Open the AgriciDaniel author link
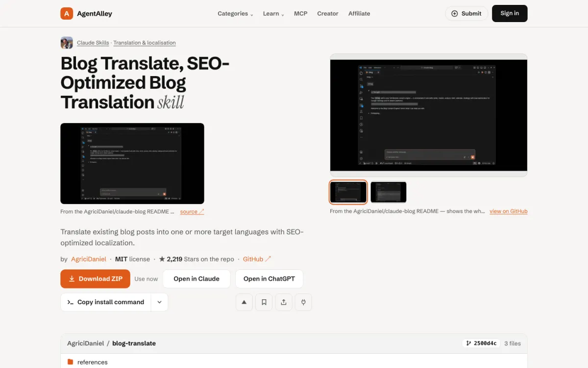Image resolution: width=588 pixels, height=368 pixels. coord(89,259)
